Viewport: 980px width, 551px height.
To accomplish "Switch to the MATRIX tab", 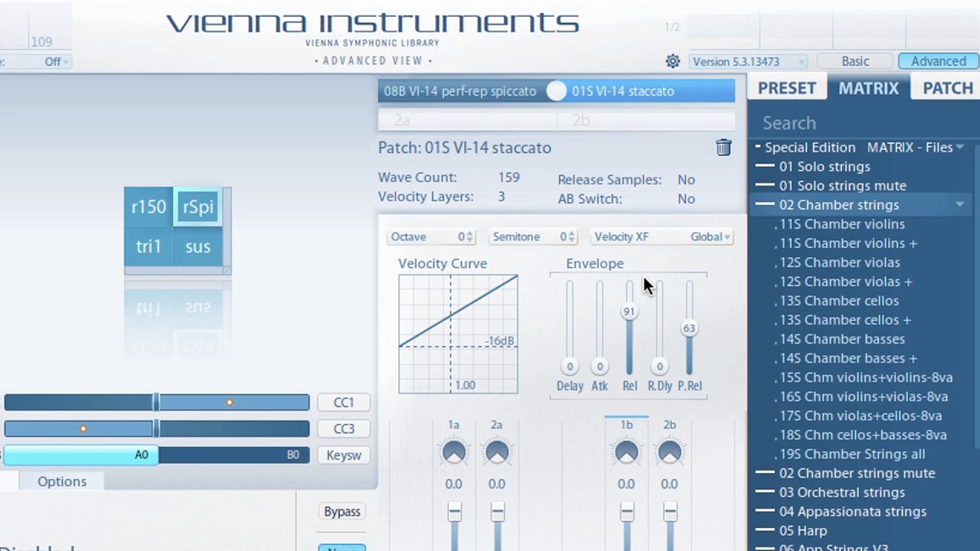I will click(x=868, y=88).
